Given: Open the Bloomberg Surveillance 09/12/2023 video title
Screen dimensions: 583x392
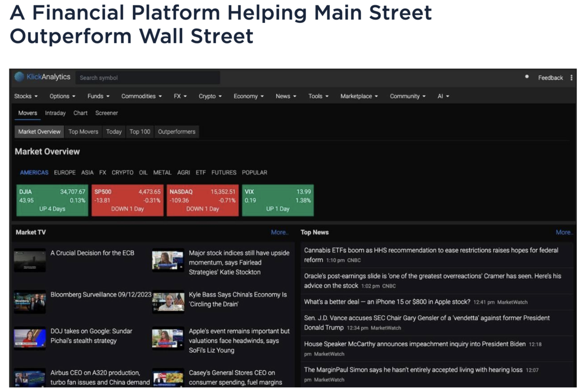Looking at the screenshot, I should pyautogui.click(x=101, y=294).
